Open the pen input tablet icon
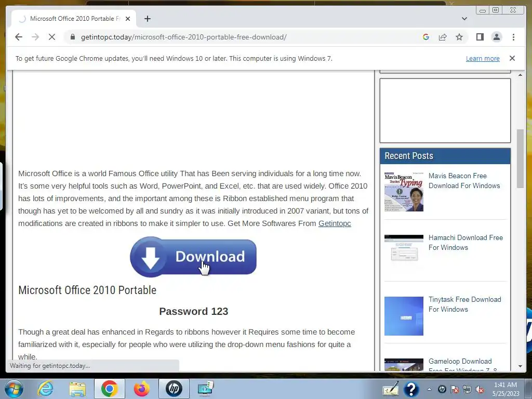This screenshot has width=532, height=399. pos(391,389)
